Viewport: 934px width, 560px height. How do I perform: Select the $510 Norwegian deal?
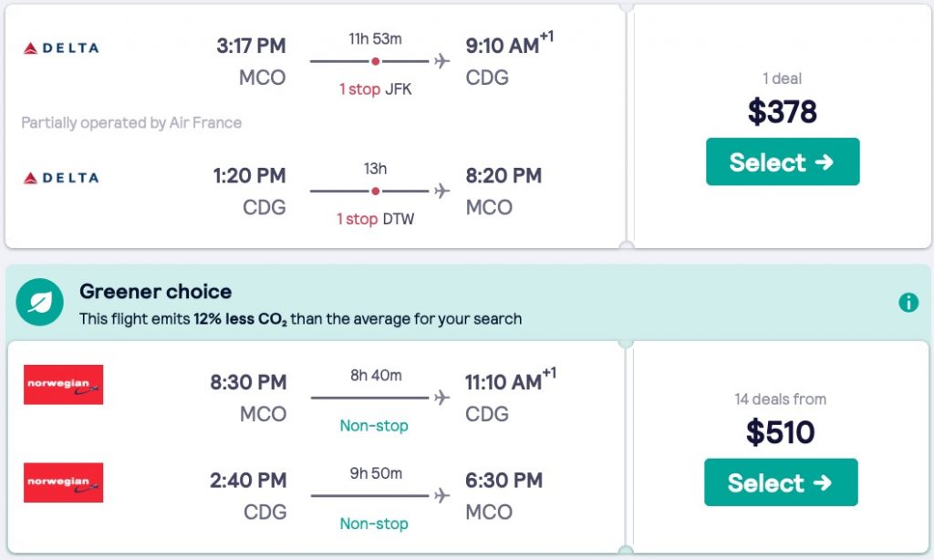coord(781,482)
